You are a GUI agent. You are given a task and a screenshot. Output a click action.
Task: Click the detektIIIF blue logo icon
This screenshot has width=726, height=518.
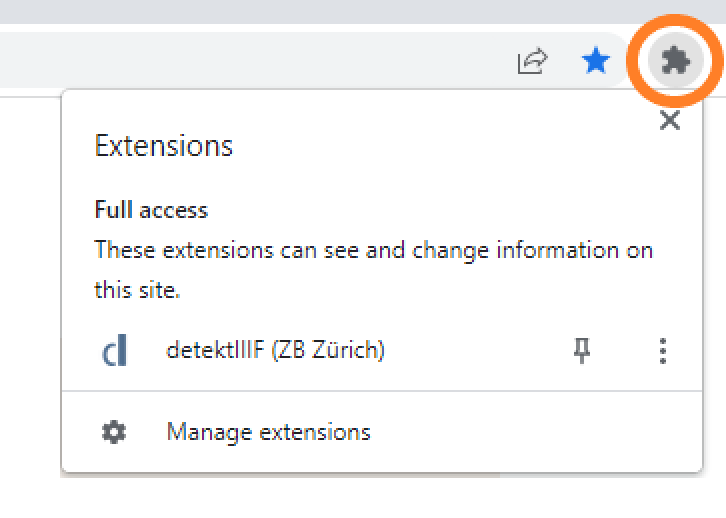click(x=114, y=350)
